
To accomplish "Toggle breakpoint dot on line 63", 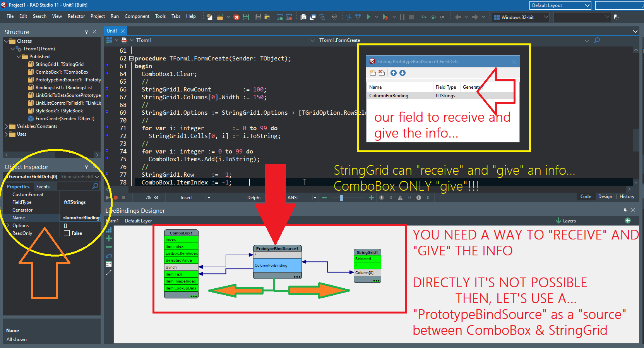I will tap(107, 65).
